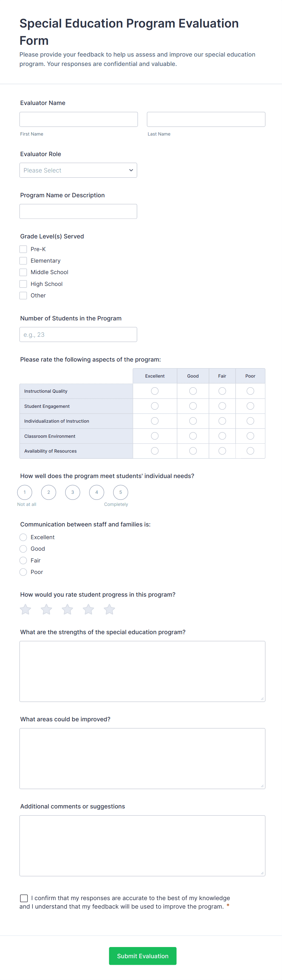Click the program strengths text area
Image resolution: width=282 pixels, height=980 pixels.
pos(142,671)
